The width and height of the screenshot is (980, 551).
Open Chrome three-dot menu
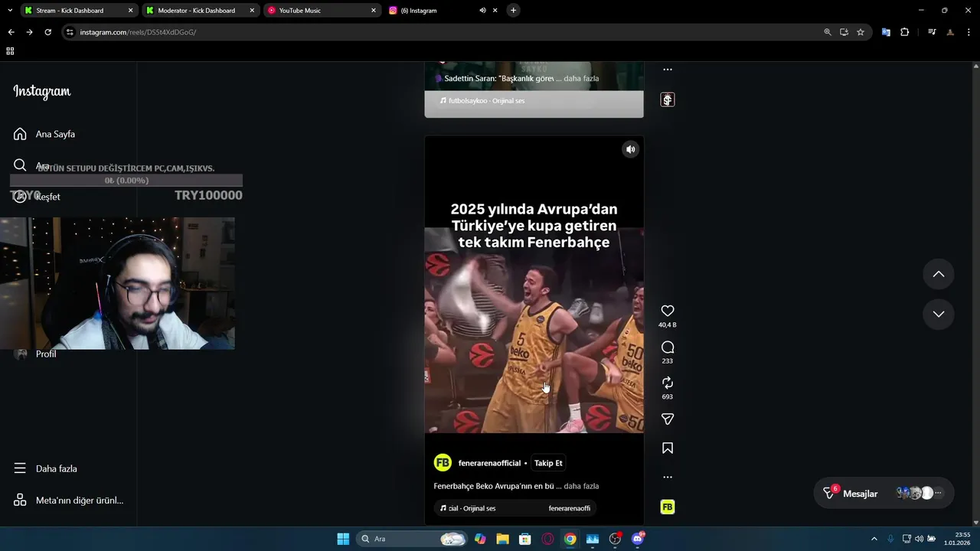(x=969, y=32)
